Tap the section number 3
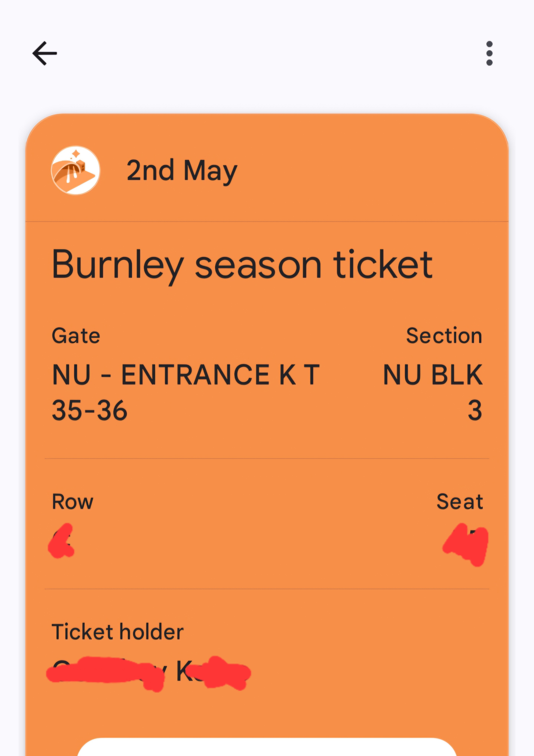 point(475,411)
